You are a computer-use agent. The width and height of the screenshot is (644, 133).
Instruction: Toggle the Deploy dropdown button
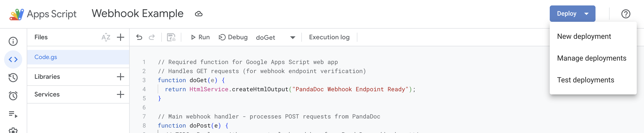click(x=572, y=14)
